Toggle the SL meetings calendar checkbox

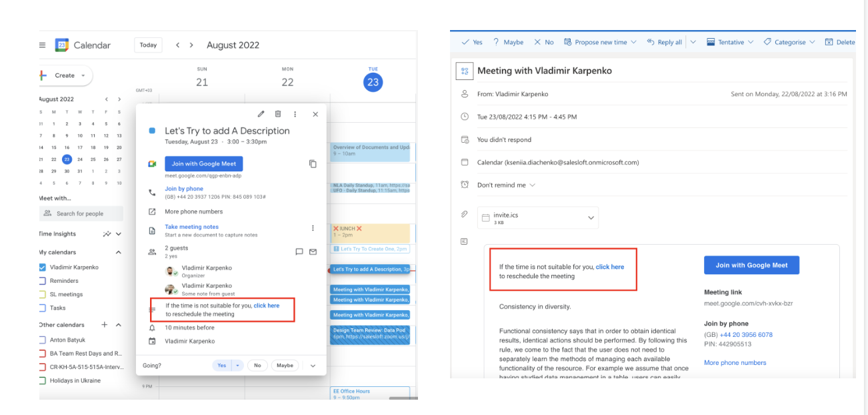(x=43, y=294)
